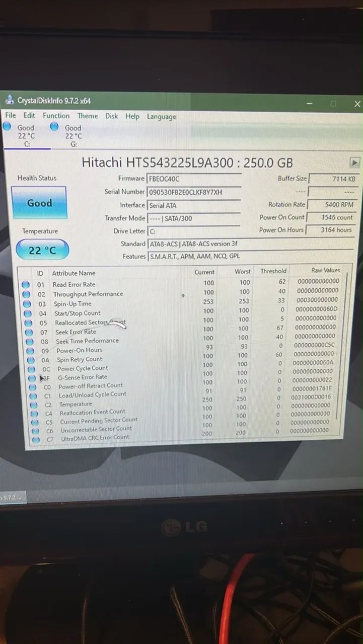Click the status icon for Seek Error Rate
363x644 pixels.
coord(29,333)
